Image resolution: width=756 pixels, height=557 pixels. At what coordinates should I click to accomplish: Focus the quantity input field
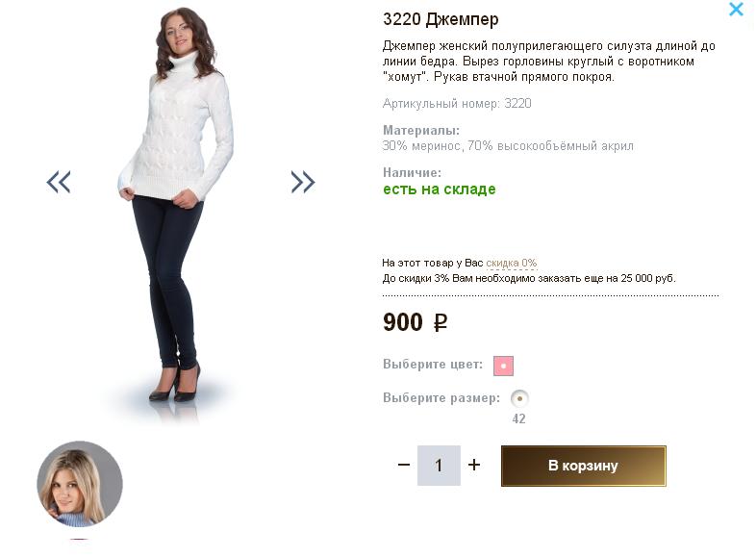[439, 466]
